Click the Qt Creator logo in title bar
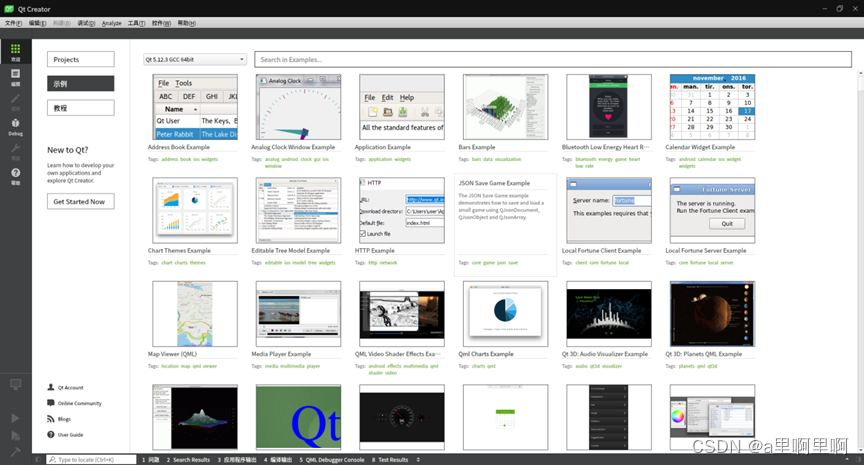The width and height of the screenshot is (864, 465). 9,9
